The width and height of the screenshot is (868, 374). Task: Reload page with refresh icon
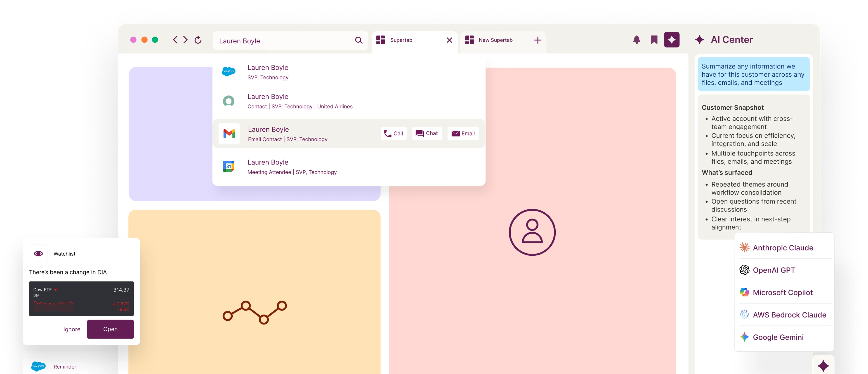198,40
